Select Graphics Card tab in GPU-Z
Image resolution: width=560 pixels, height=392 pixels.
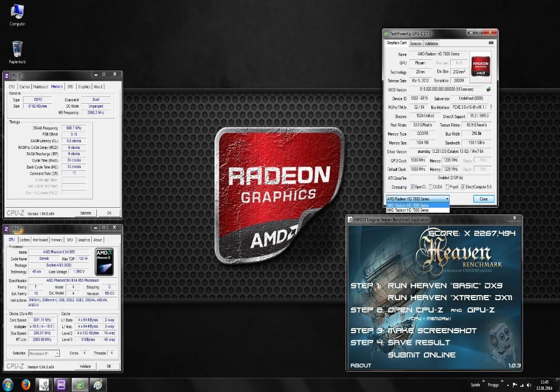396,43
